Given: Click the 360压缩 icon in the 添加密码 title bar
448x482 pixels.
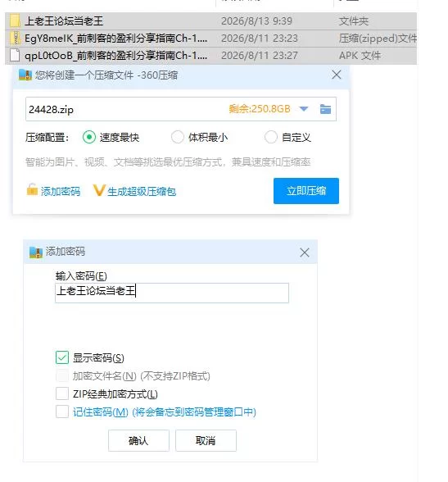Looking at the screenshot, I should coord(36,252).
